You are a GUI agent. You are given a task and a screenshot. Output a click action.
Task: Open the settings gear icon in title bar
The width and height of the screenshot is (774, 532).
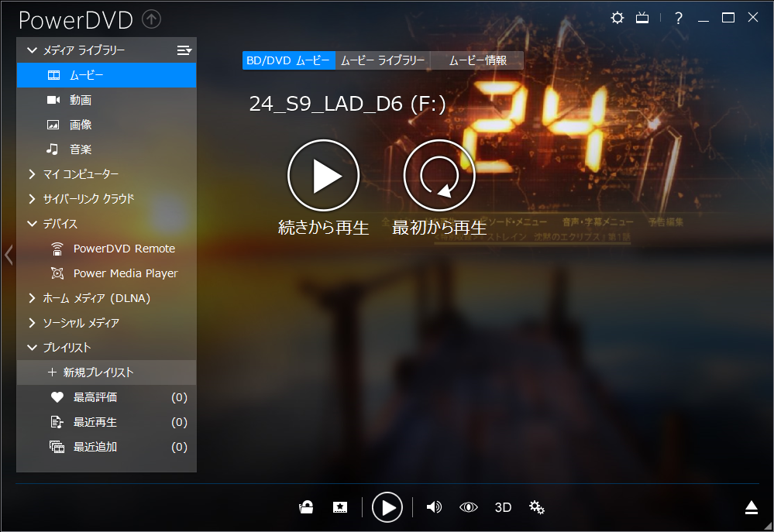coord(617,19)
